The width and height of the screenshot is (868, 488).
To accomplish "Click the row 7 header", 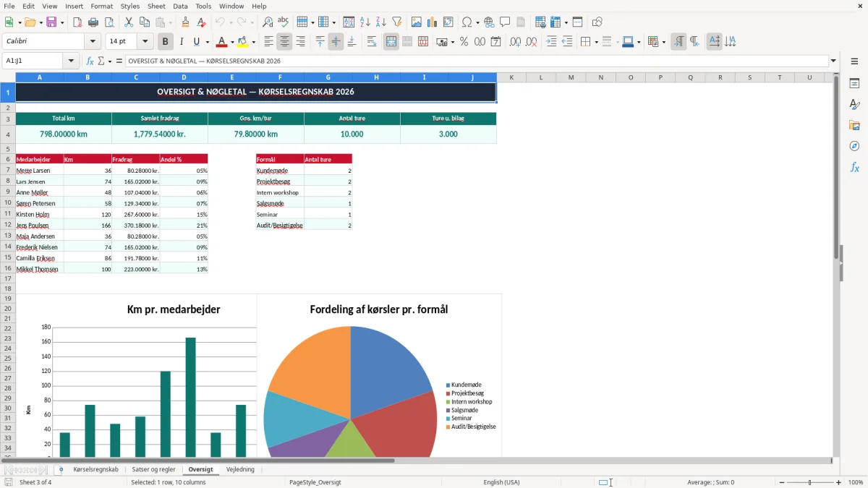I will pyautogui.click(x=8, y=171).
